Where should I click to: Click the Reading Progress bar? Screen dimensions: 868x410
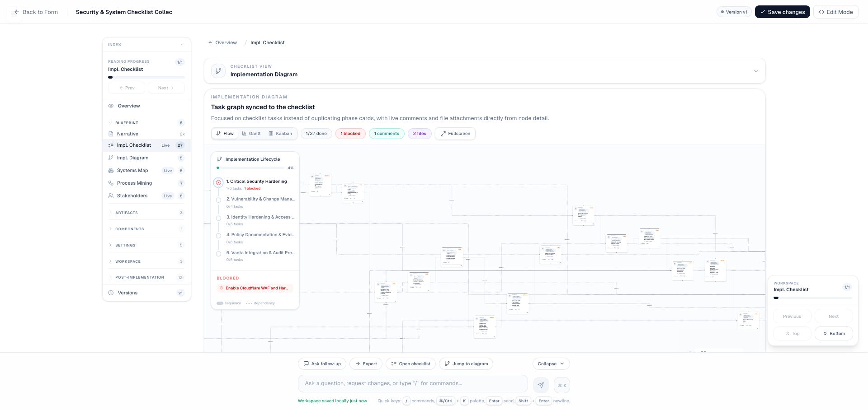146,77
